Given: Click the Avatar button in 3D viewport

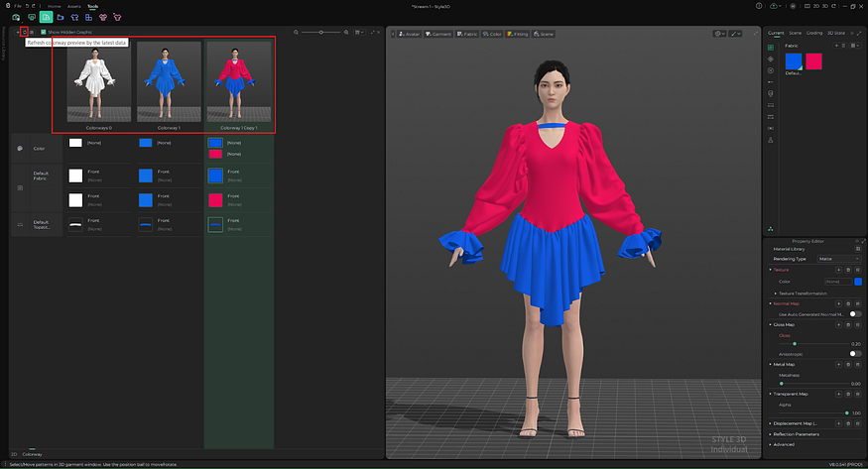Looking at the screenshot, I should [x=409, y=34].
